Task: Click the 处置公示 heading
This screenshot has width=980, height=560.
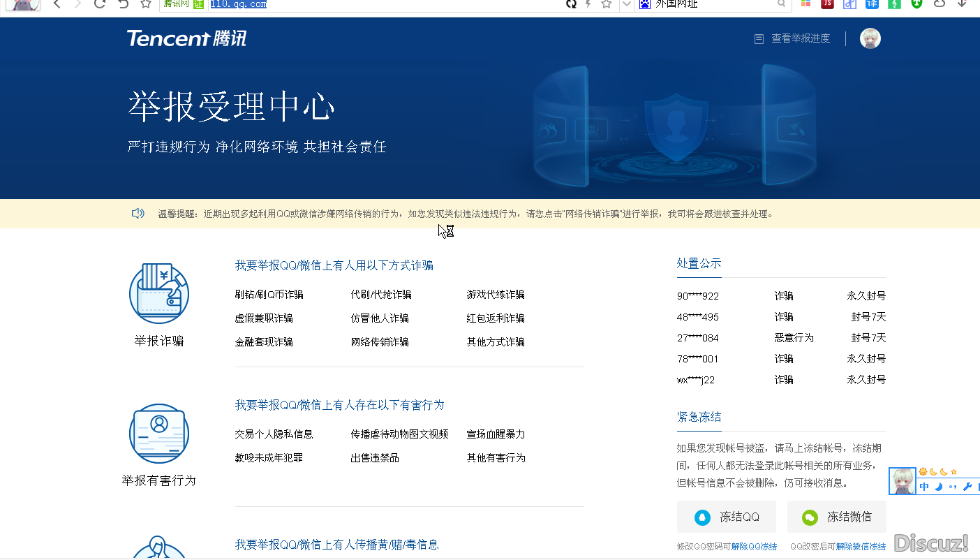Action: coord(699,264)
